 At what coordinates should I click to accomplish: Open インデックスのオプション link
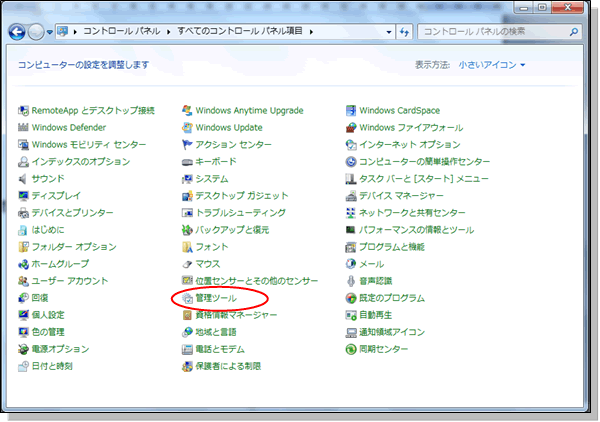[81, 162]
